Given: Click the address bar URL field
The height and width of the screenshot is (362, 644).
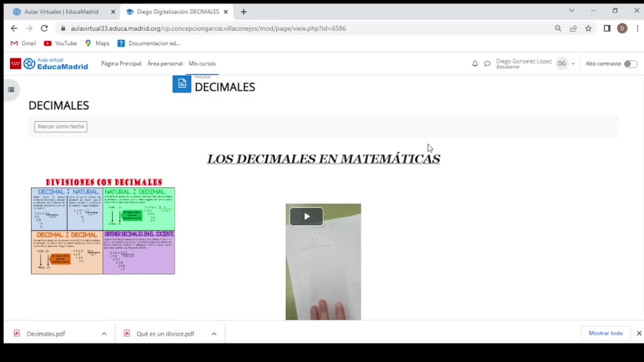Looking at the screenshot, I should point(208,28).
